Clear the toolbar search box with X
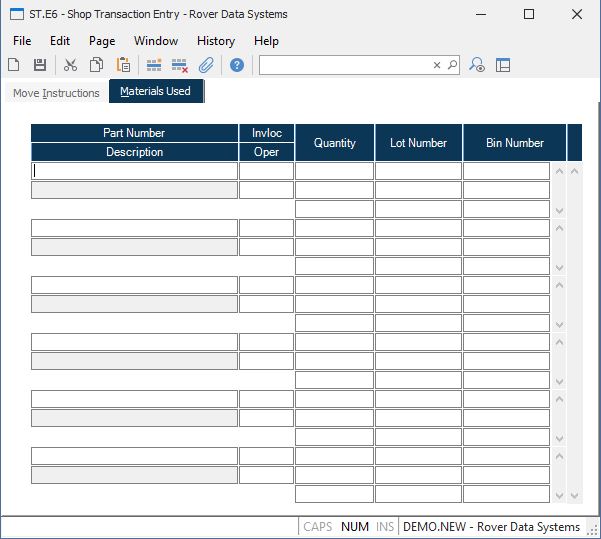 point(436,65)
